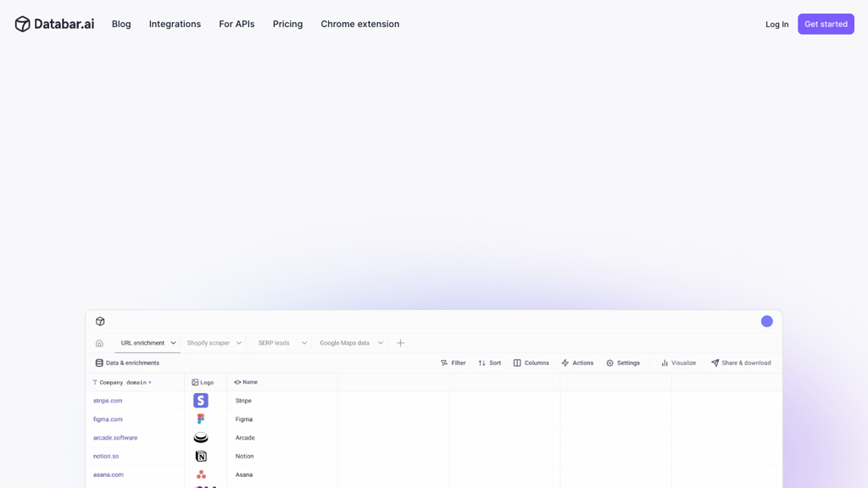The width and height of the screenshot is (868, 488).
Task: Click the home icon beside the sheet tabs
Action: (99, 343)
